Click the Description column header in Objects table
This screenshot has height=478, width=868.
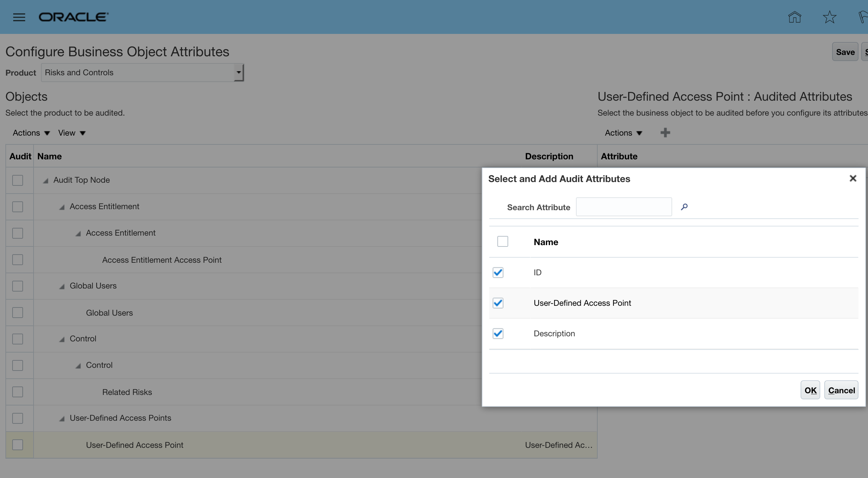pos(549,156)
